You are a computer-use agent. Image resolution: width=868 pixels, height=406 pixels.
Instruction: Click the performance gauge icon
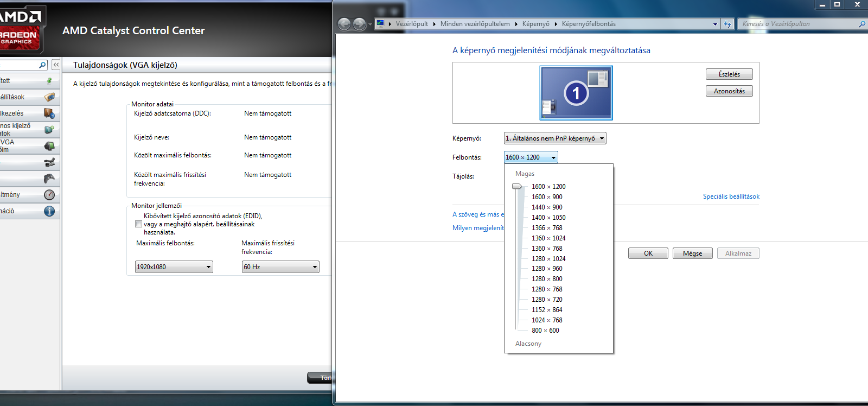[49, 195]
